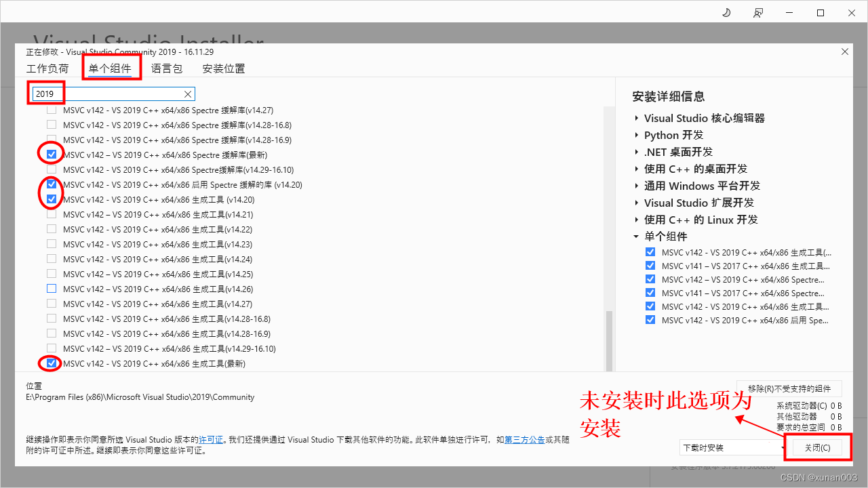Open 下载时安装 install mode dropdown

pos(732,448)
